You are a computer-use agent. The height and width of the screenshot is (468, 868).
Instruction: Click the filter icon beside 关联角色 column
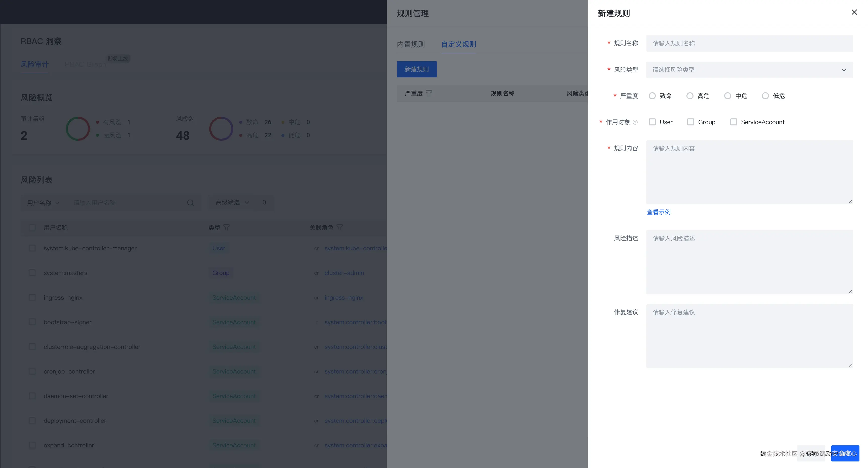(340, 227)
